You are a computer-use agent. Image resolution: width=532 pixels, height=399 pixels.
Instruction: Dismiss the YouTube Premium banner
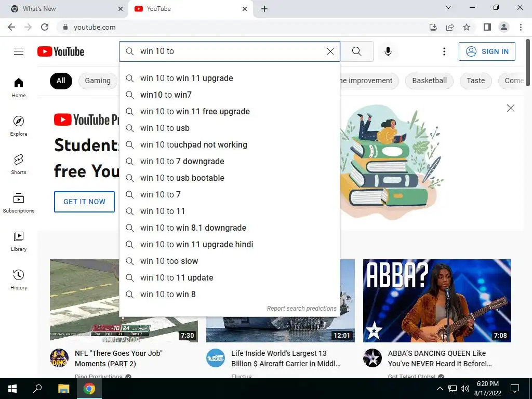[x=510, y=108]
